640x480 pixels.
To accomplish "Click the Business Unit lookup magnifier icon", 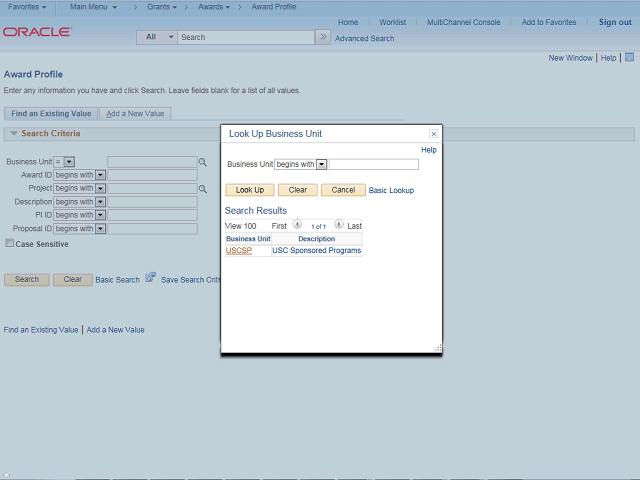I will [x=202, y=162].
